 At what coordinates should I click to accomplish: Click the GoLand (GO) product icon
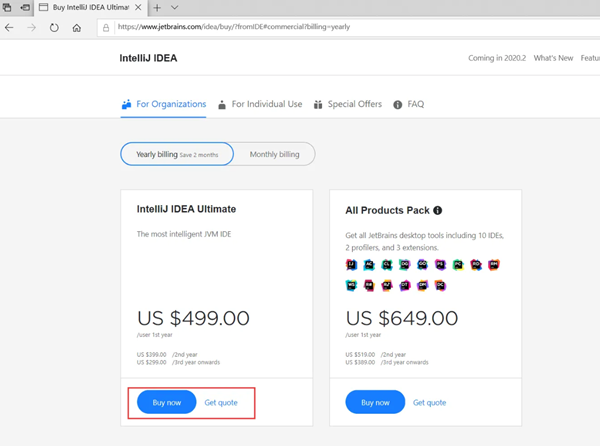click(x=422, y=265)
